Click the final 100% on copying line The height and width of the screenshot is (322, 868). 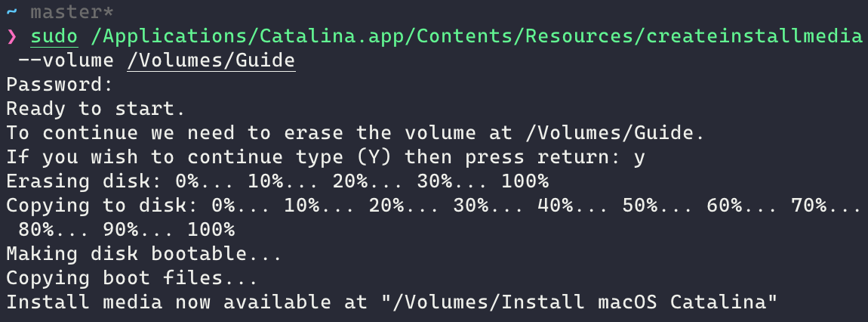pyautogui.click(x=211, y=230)
